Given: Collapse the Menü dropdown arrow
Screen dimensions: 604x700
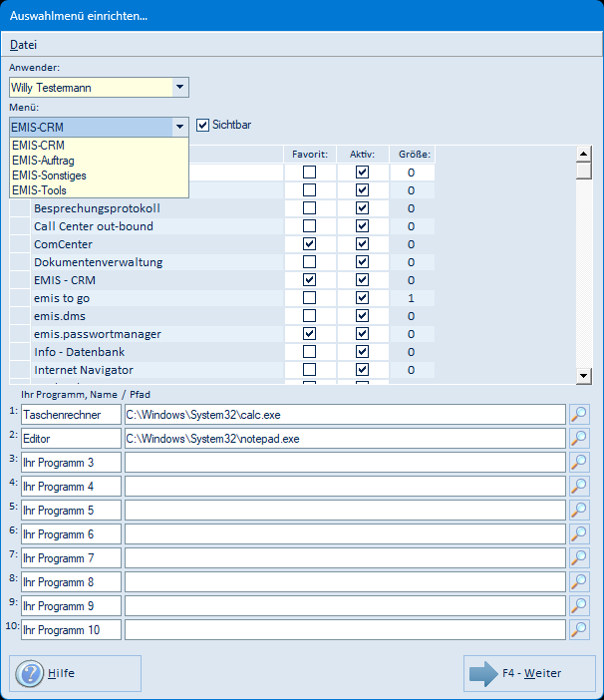Looking at the screenshot, I should (179, 127).
